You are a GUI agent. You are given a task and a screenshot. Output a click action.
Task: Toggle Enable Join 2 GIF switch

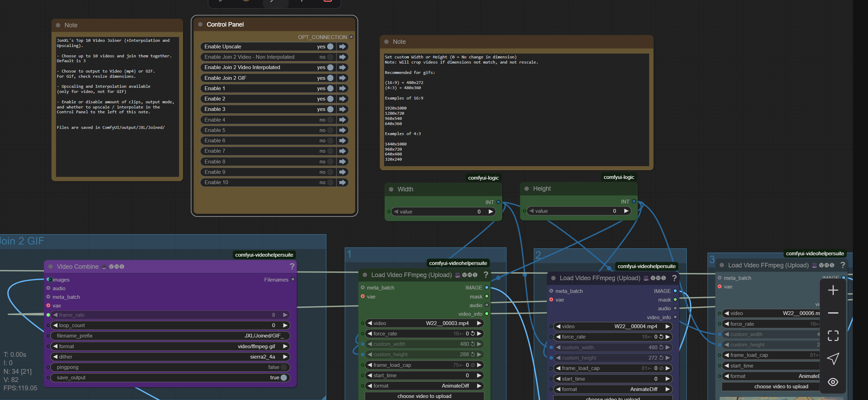(x=330, y=78)
